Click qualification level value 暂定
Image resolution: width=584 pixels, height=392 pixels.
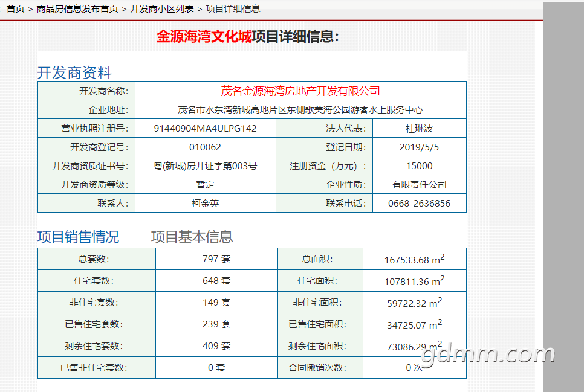pyautogui.click(x=205, y=185)
